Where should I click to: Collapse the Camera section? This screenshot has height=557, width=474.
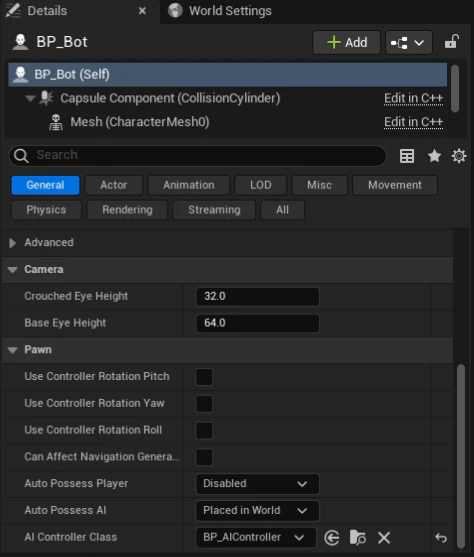13,270
